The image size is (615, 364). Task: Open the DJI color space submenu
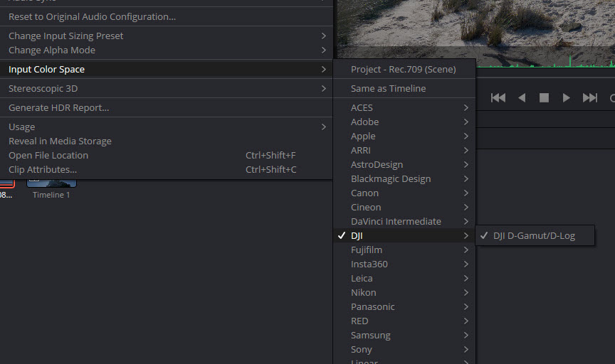click(404, 235)
